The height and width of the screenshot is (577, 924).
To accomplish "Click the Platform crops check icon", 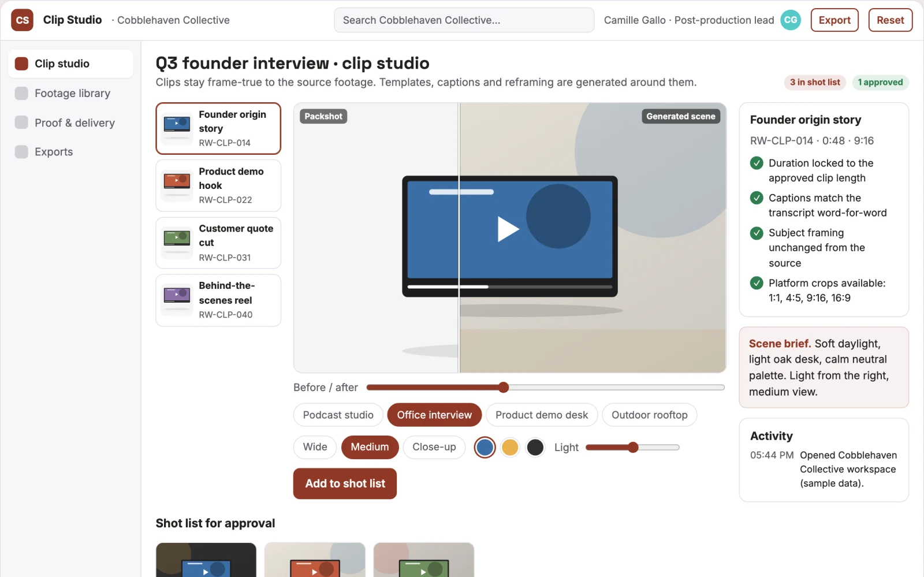I will (757, 283).
